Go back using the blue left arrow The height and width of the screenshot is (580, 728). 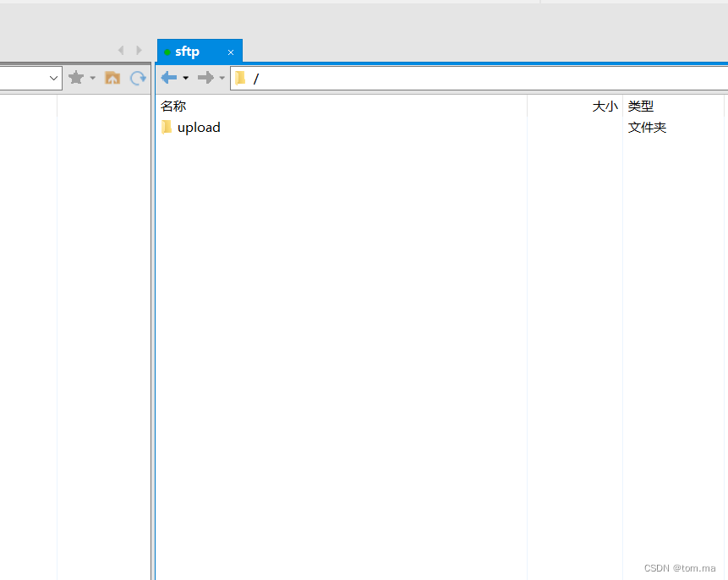pyautogui.click(x=169, y=78)
